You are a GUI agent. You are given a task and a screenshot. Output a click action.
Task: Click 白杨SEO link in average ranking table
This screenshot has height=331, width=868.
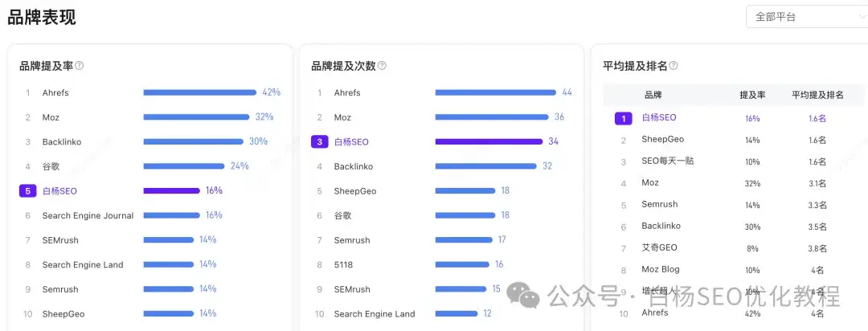(658, 118)
